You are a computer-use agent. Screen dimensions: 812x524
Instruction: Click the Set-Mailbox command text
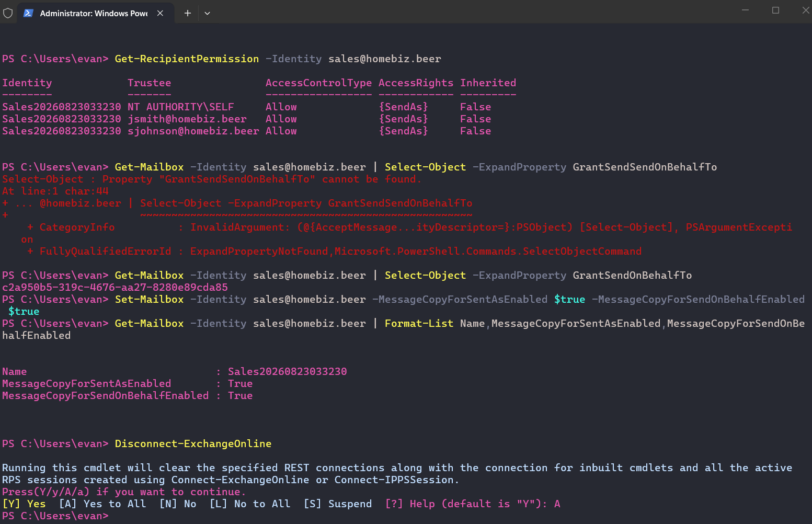click(x=150, y=300)
